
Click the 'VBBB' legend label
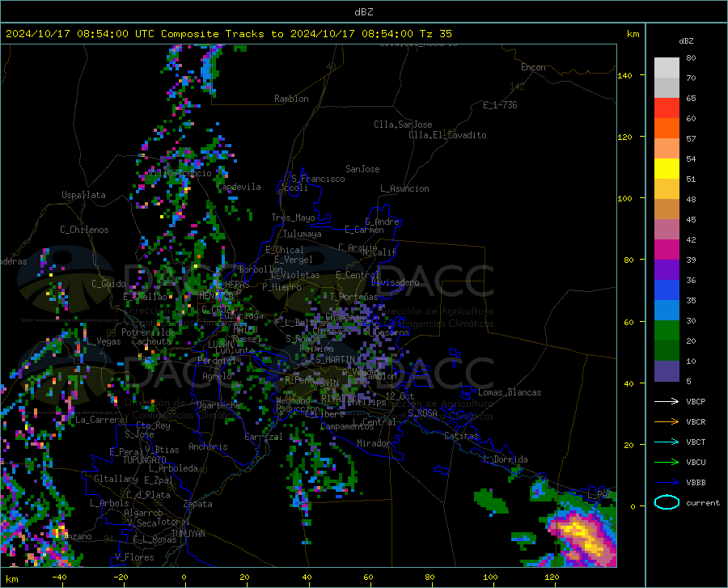coord(696,483)
